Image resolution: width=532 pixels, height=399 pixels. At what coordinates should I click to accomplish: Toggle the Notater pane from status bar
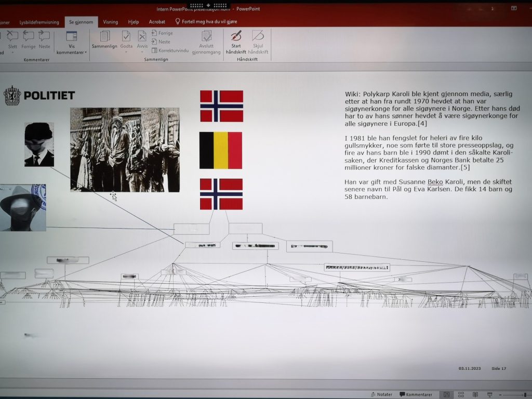[383, 394]
